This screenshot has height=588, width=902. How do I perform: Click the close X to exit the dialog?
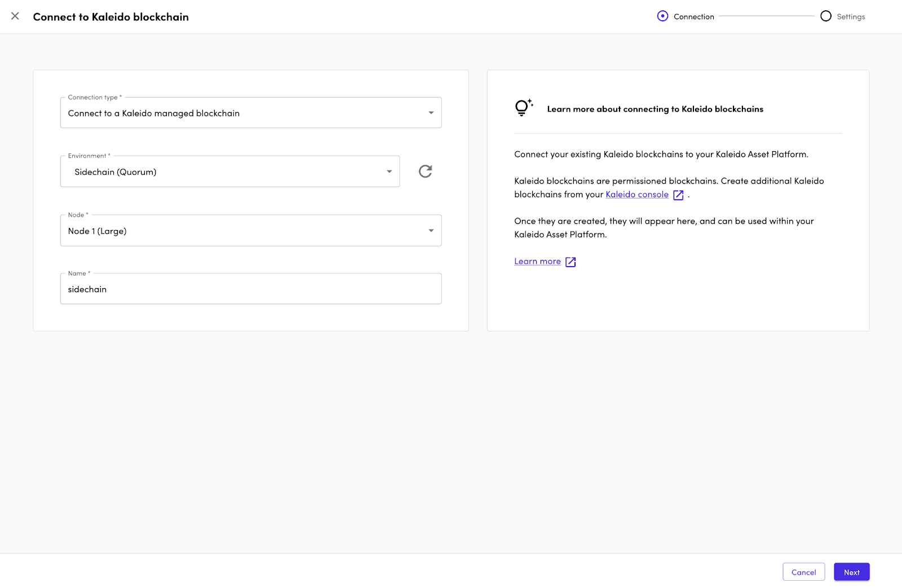click(x=15, y=16)
